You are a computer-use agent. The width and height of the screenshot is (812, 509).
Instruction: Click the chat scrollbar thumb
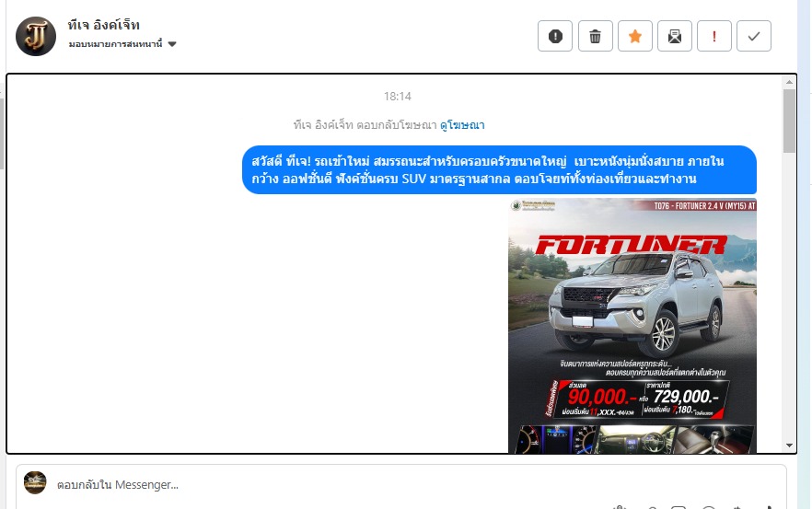tap(789, 121)
